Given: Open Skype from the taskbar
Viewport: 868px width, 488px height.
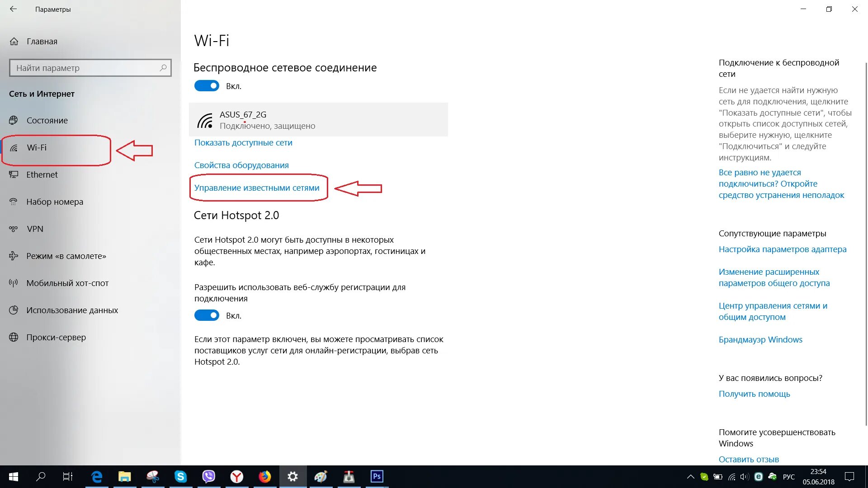Looking at the screenshot, I should coord(180,476).
